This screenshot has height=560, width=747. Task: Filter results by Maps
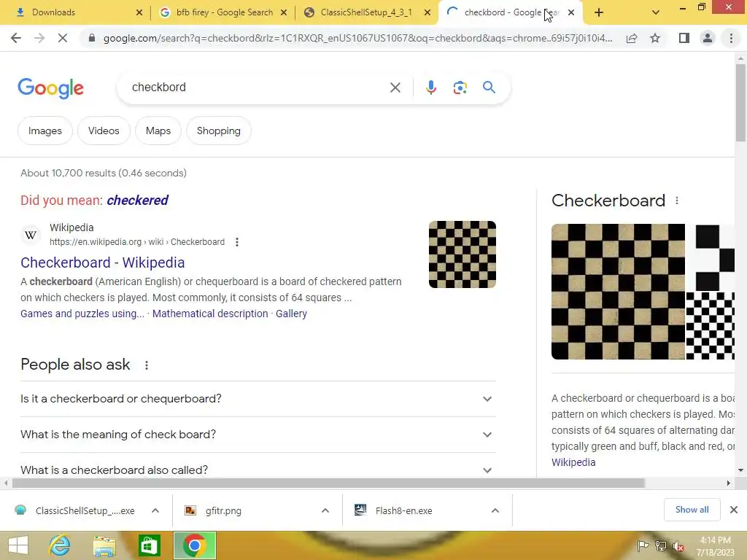[158, 131]
